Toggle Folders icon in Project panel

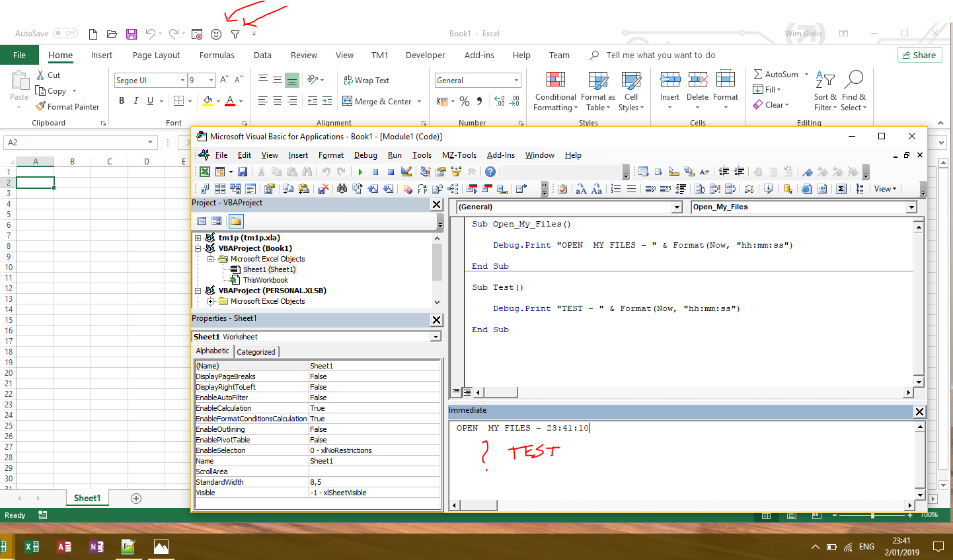click(236, 221)
